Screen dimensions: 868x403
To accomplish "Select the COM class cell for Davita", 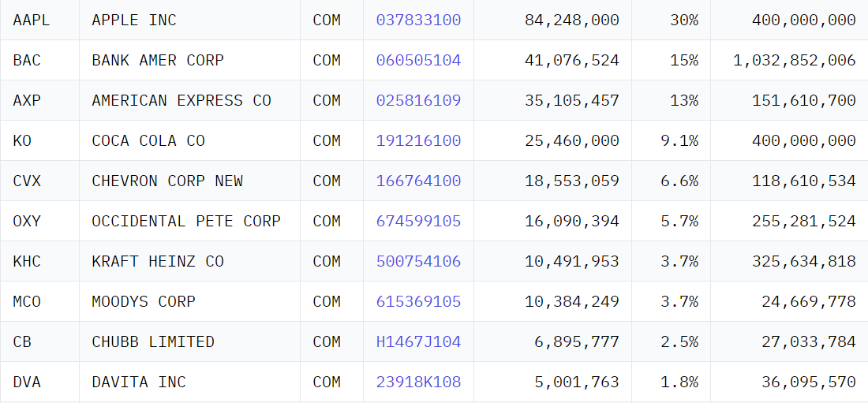I will coord(331,382).
